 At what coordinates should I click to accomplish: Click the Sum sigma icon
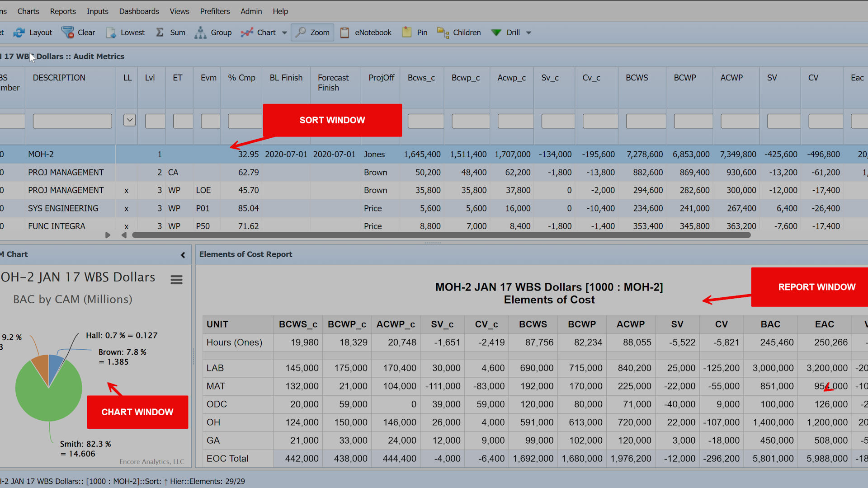(160, 33)
